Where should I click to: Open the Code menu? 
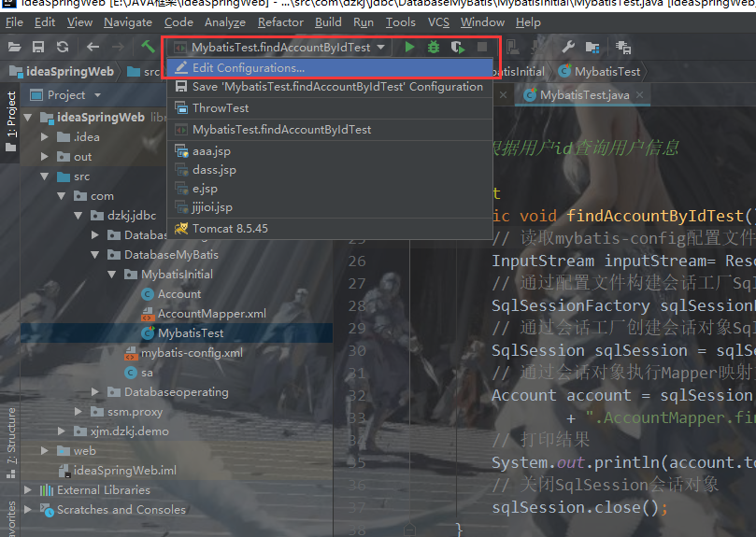pos(178,22)
